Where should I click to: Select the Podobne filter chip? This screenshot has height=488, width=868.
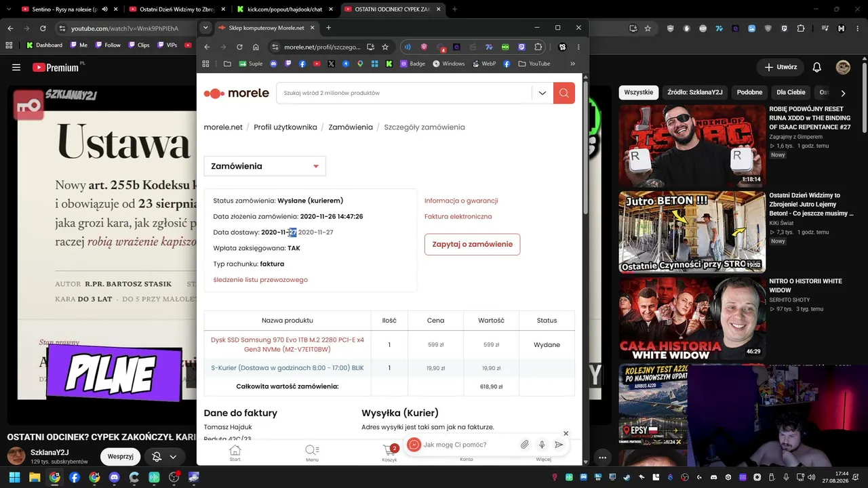click(749, 92)
